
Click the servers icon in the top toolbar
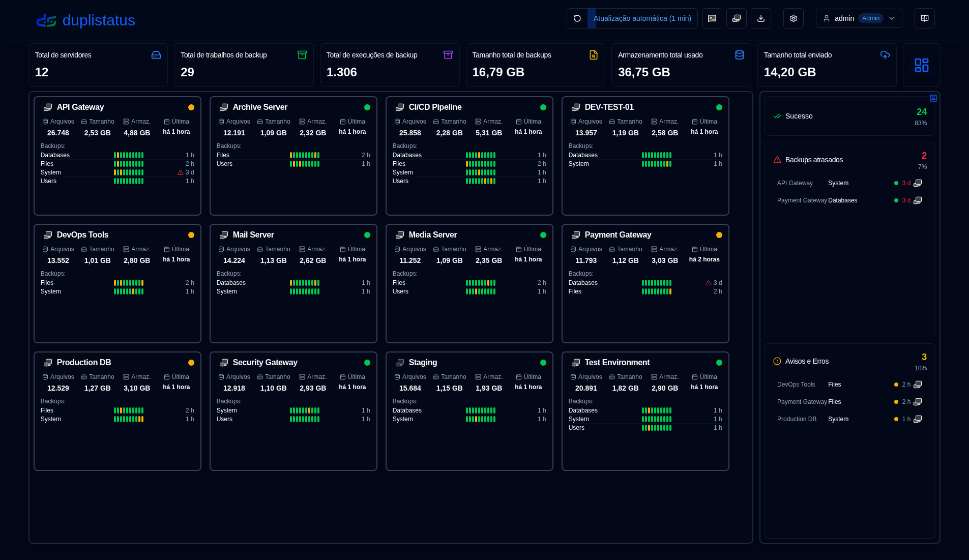737,18
